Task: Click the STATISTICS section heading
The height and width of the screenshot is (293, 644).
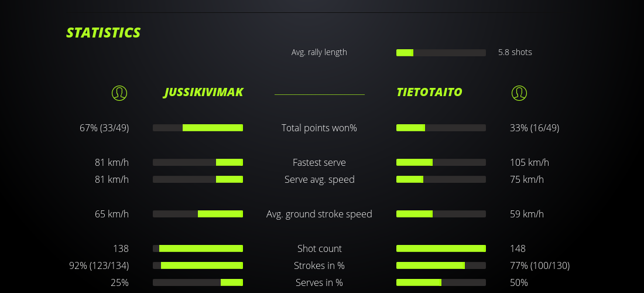Action: tap(104, 33)
